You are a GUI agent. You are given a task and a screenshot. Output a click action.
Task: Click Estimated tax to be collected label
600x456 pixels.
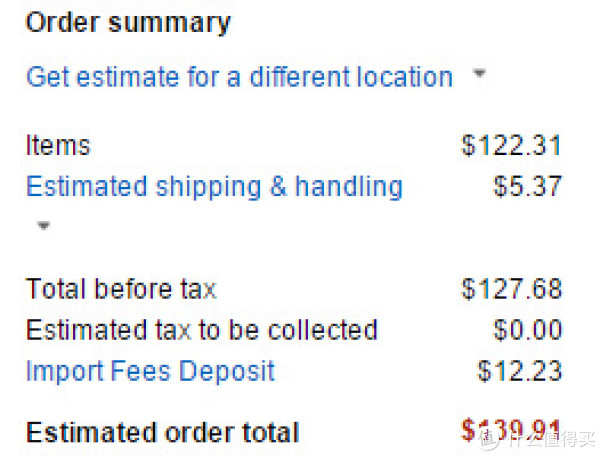pyautogui.click(x=202, y=330)
